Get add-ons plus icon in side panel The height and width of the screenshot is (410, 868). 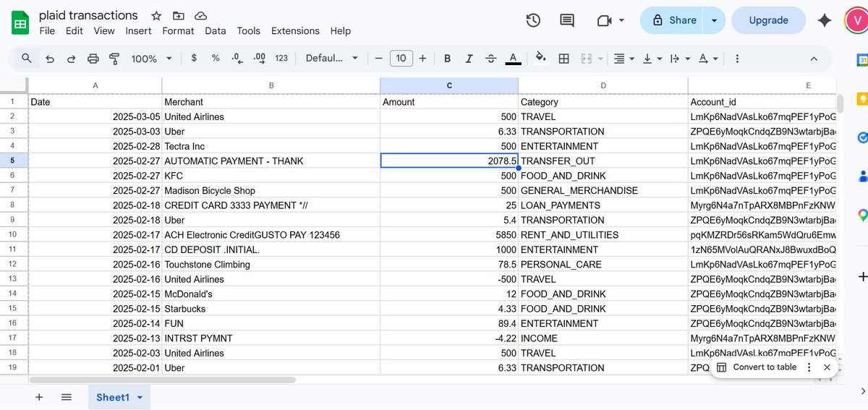pos(862,277)
